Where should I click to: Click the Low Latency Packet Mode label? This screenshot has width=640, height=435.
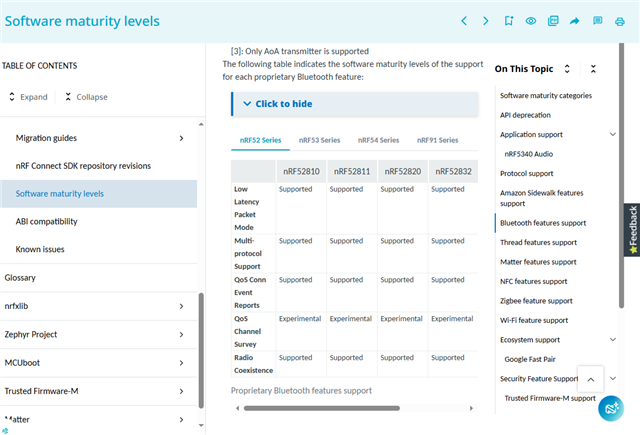point(247,208)
